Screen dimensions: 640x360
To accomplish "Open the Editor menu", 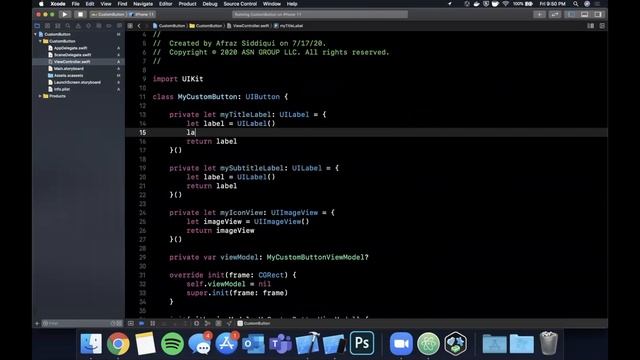I will click(x=165, y=4).
